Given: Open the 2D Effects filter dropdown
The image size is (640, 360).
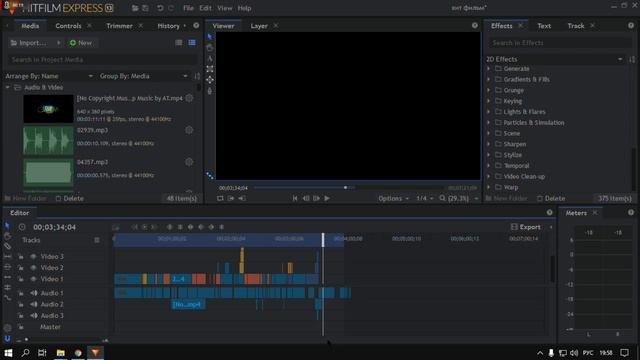Looking at the screenshot, I should 555,59.
